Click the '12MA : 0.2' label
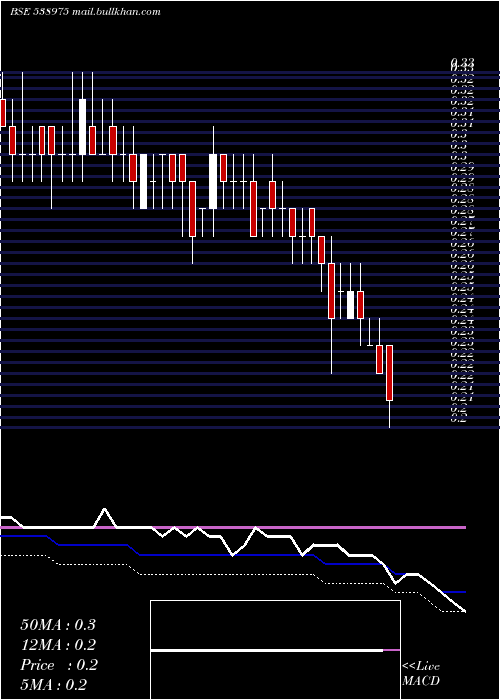The width and height of the screenshot is (500, 700). [x=58, y=645]
